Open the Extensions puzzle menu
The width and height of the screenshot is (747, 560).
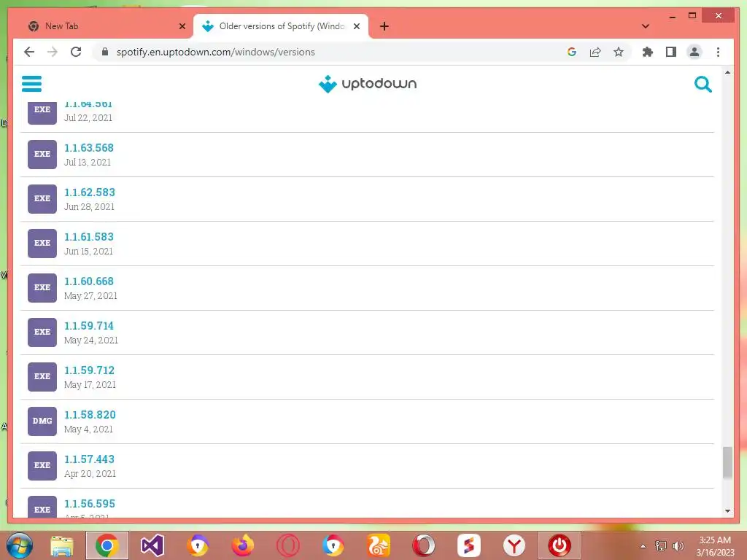click(648, 52)
